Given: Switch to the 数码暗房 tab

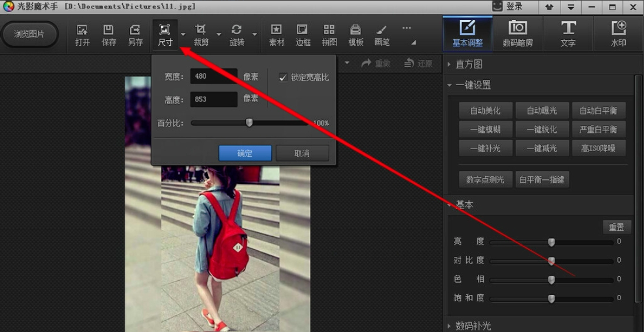Looking at the screenshot, I should (x=518, y=33).
